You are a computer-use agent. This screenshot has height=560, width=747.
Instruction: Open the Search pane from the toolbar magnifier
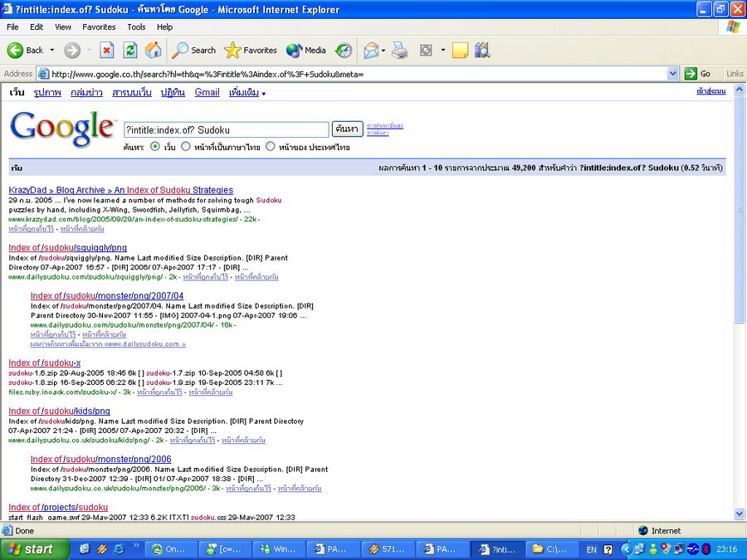point(194,50)
